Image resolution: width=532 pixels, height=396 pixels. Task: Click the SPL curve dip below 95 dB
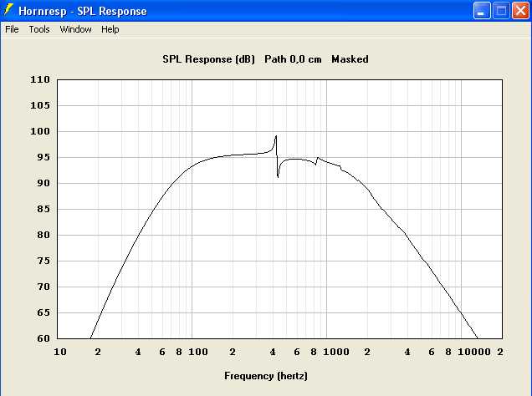278,176
